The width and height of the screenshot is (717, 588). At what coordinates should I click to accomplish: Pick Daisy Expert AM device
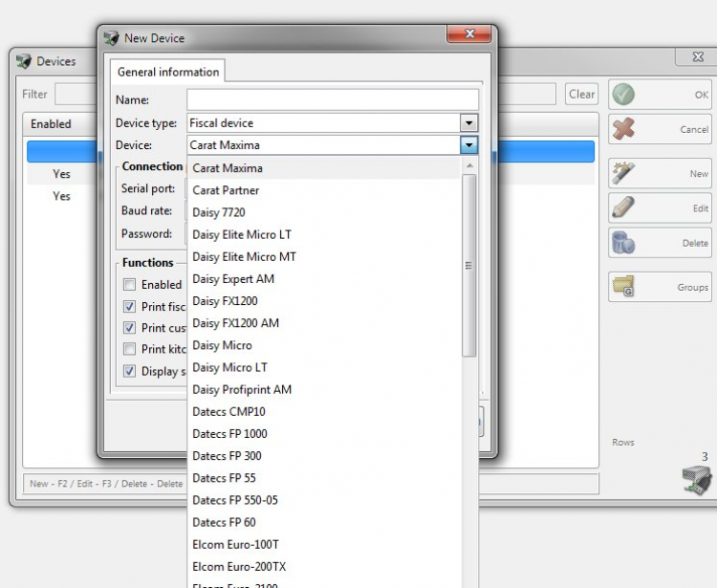pyautogui.click(x=323, y=279)
